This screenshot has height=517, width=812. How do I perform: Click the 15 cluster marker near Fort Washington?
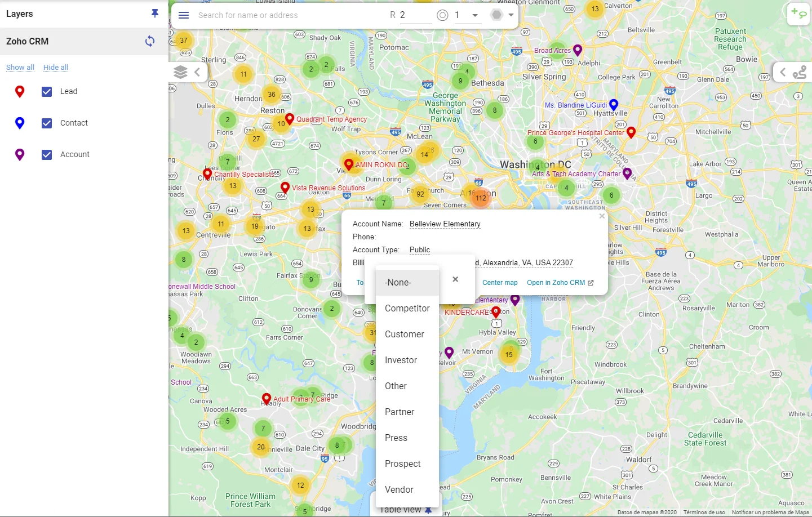coord(509,355)
